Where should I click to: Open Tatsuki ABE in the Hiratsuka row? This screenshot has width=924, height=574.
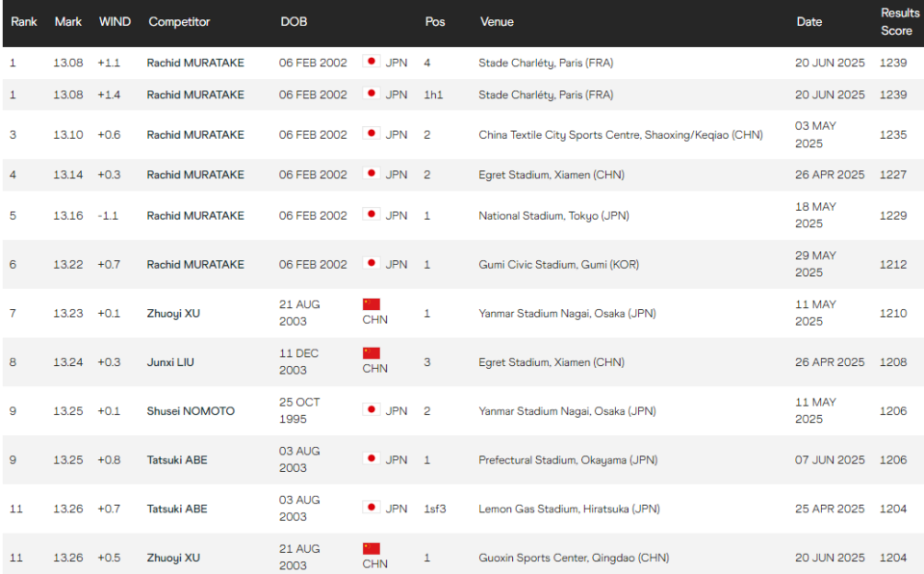[177, 509]
